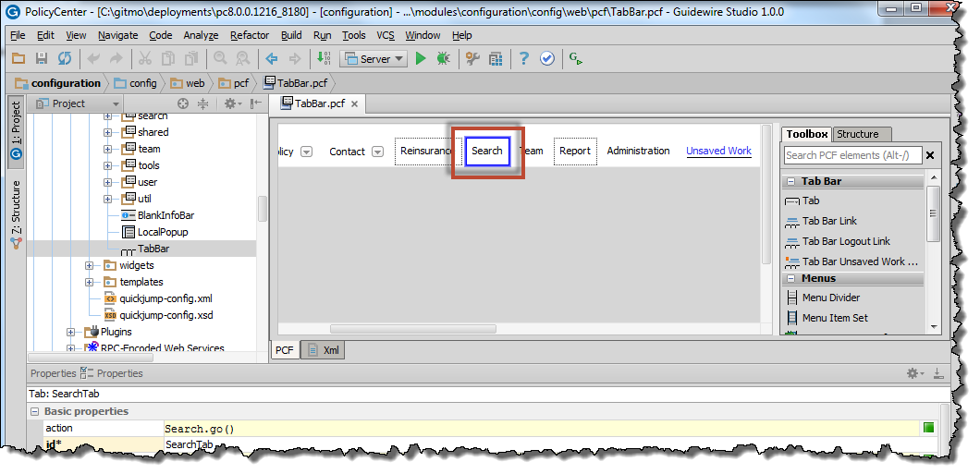Collapse the Menus toolbox section

(790, 278)
